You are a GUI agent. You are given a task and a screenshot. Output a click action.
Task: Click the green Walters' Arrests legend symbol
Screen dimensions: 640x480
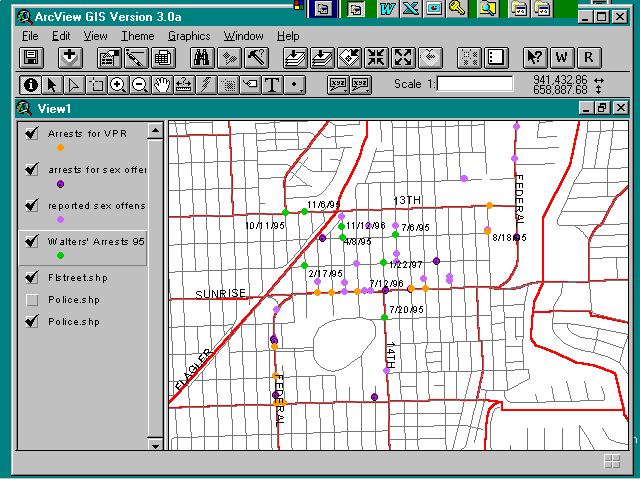tap(60, 256)
